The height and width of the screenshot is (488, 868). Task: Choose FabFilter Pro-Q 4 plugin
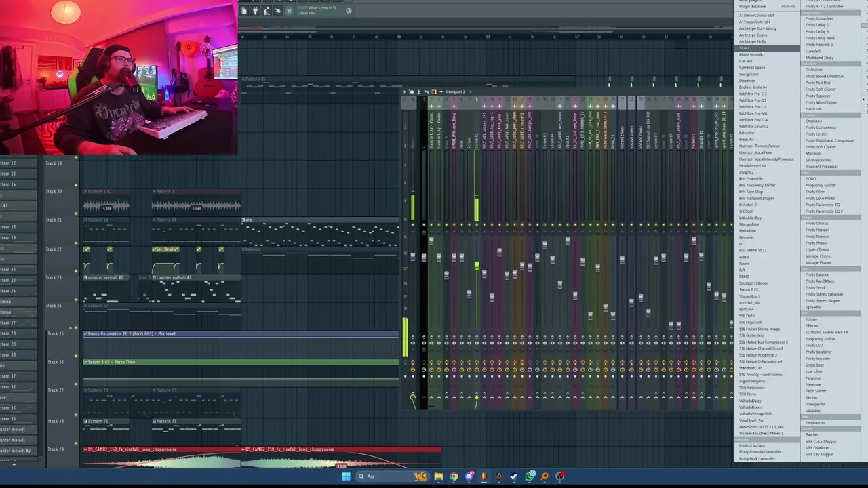[x=753, y=120]
